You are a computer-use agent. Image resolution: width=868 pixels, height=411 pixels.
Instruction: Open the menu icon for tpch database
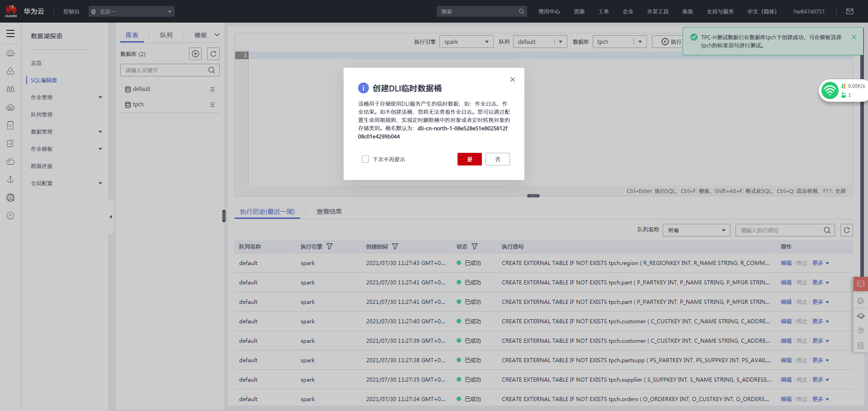pyautogui.click(x=212, y=104)
